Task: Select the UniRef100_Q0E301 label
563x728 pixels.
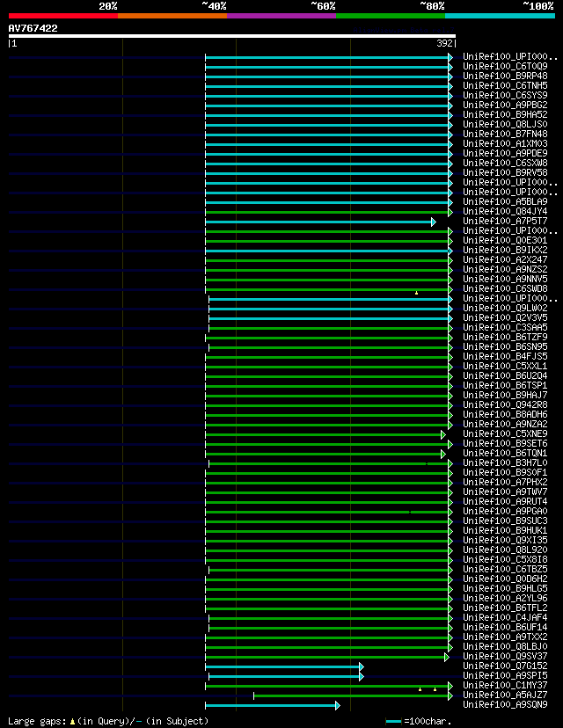Action: (505, 241)
